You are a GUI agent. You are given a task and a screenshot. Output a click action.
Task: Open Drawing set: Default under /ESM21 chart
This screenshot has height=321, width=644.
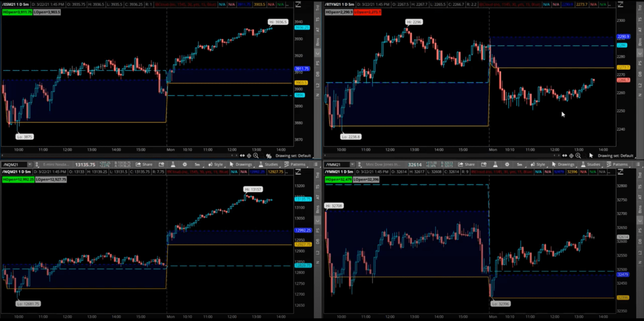point(293,156)
